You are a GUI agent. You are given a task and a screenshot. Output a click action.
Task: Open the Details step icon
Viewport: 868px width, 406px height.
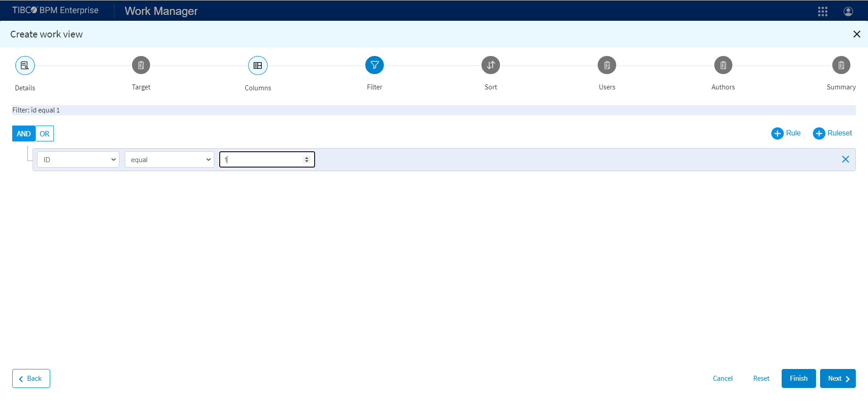pyautogui.click(x=25, y=65)
